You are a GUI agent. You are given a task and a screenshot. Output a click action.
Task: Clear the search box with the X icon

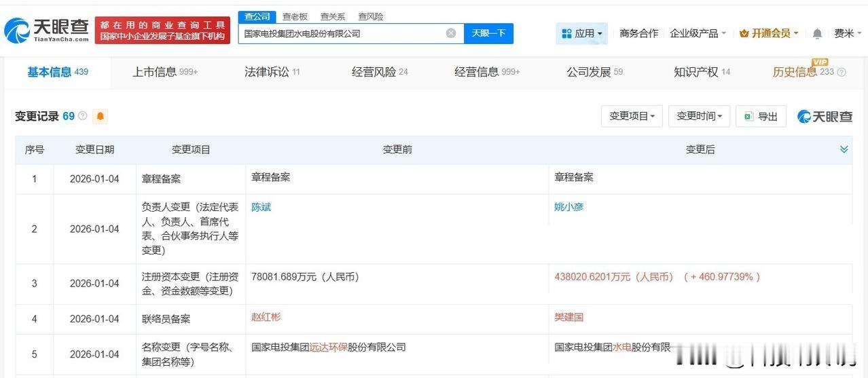(451, 33)
